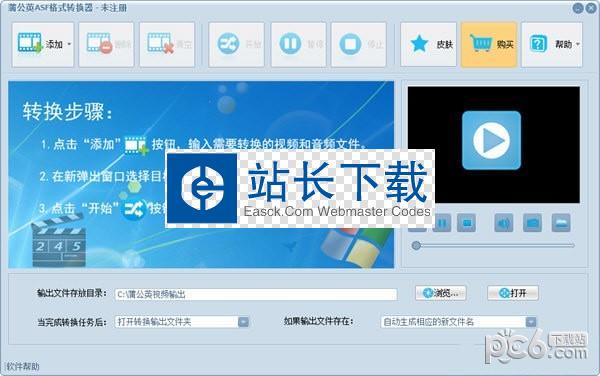Click the output directory path field
The height and width of the screenshot is (376, 600).
(256, 294)
